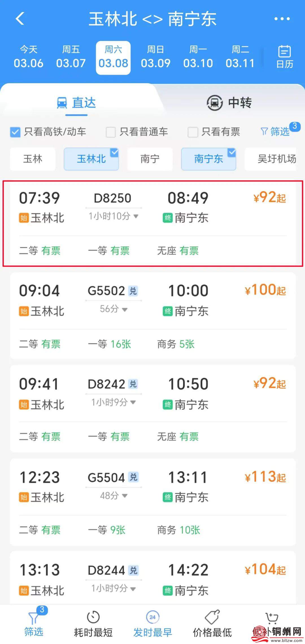Enable 只看普通车 checkbox
The image size is (305, 644).
110,132
